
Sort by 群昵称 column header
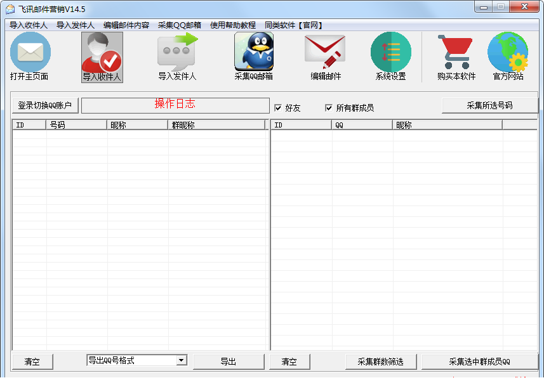[216, 125]
